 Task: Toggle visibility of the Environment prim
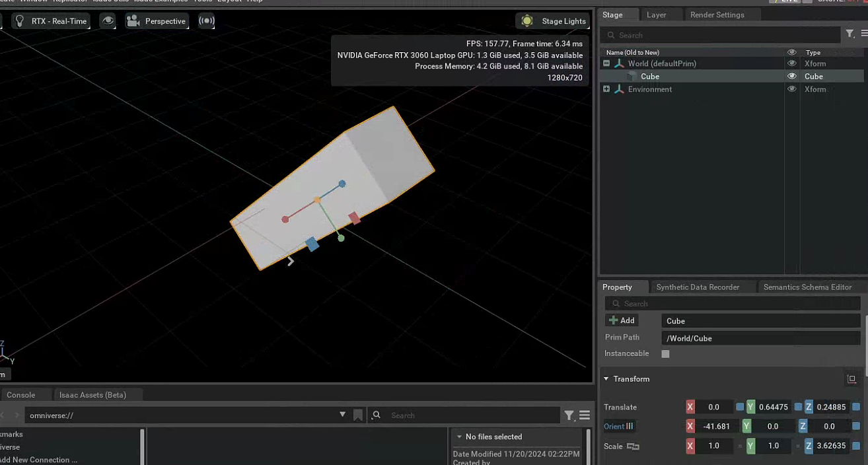coord(791,89)
